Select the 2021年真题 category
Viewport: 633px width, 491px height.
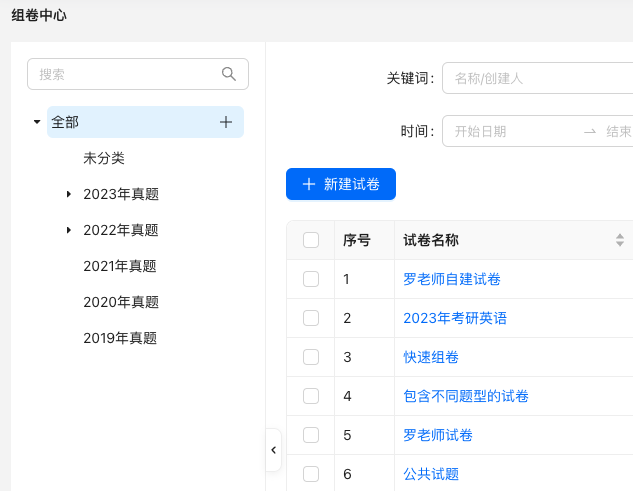120,266
